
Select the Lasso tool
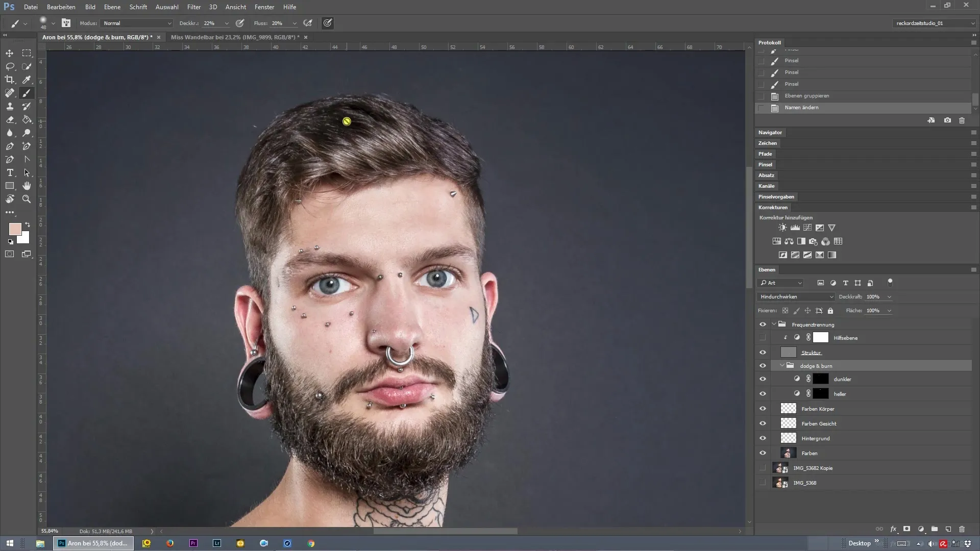(10, 66)
